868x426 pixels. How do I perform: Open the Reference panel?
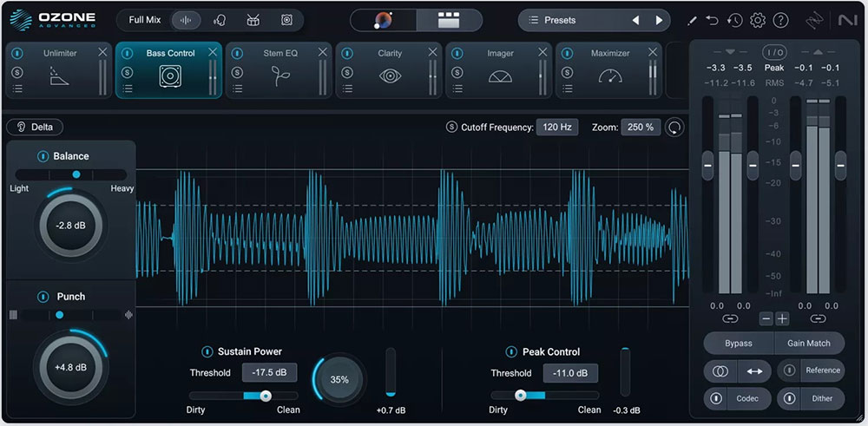pyautogui.click(x=823, y=370)
